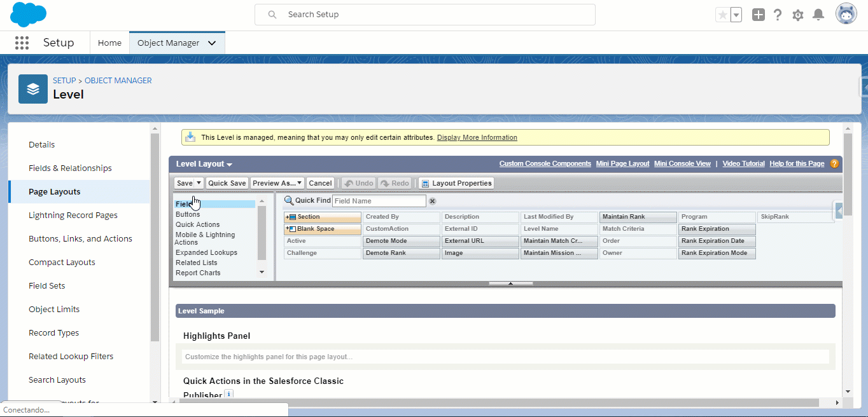The width and height of the screenshot is (868, 417).
Task: Select the Object Manager tab
Action: pos(169,43)
